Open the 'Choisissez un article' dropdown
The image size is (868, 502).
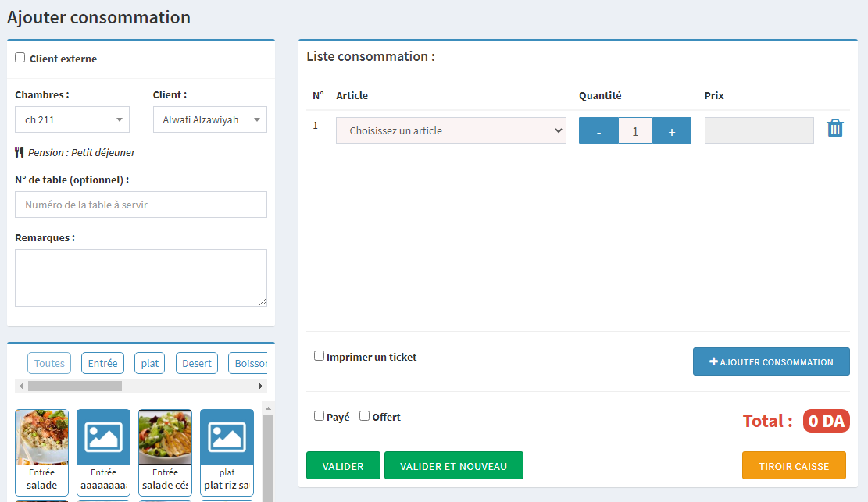click(451, 131)
